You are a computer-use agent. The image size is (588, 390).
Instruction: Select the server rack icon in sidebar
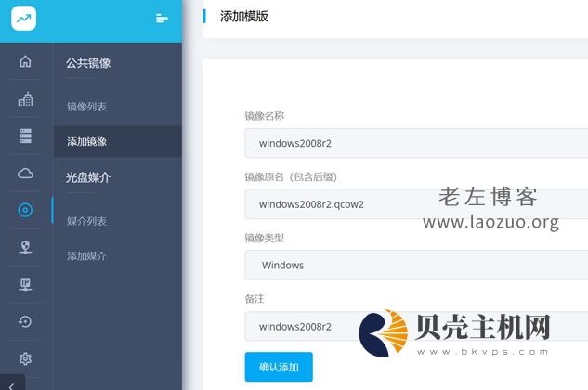click(x=25, y=136)
